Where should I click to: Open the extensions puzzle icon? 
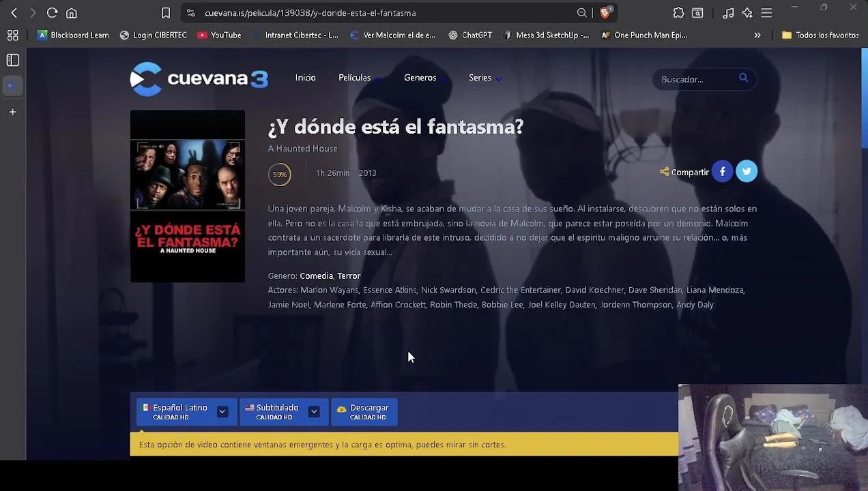click(678, 13)
